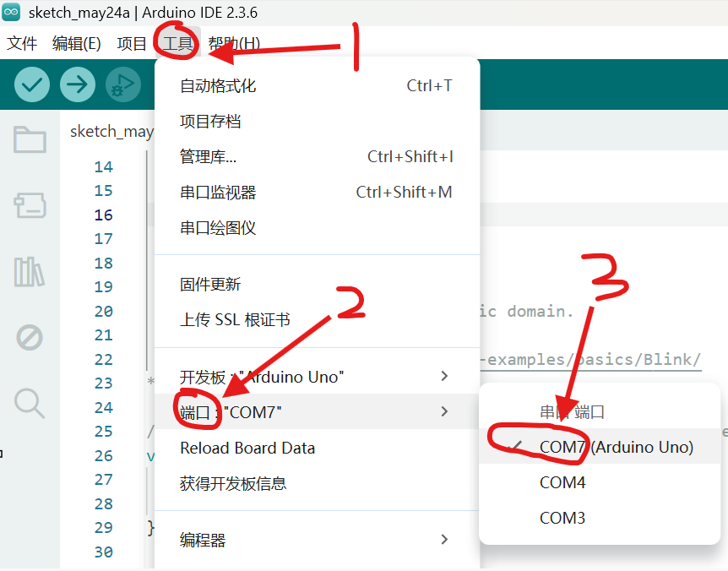This screenshot has width=728, height=571.
Task: Expand the 开发板 Arduino Uno submenu arrow
Action: click(x=444, y=376)
